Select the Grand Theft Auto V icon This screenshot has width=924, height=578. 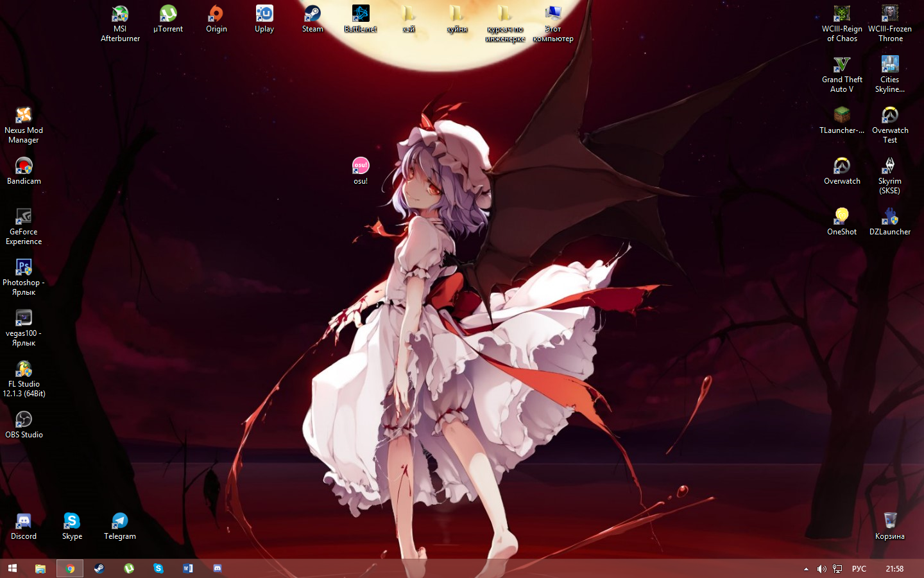pos(842,74)
